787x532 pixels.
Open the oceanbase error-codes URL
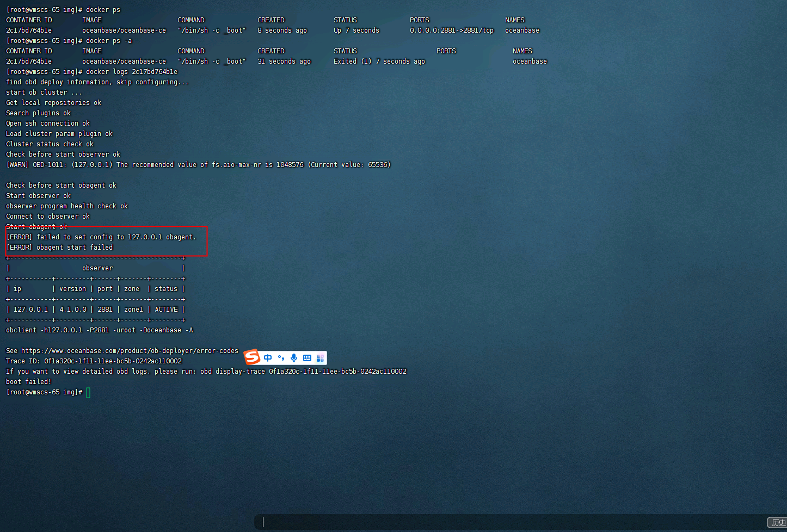(x=130, y=351)
